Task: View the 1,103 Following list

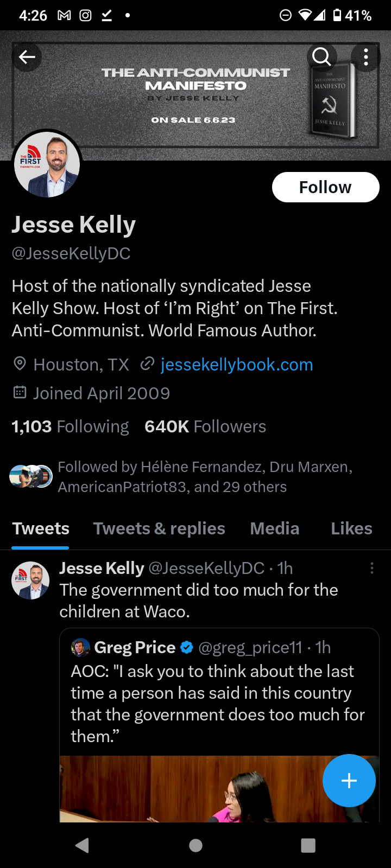Action: 71,426
